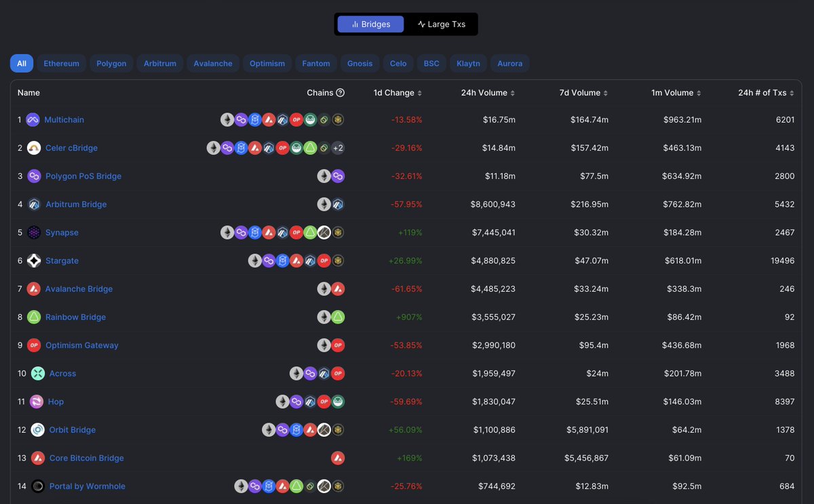The image size is (814, 504).
Task: Click the Avalanche icon in Core Bitcoin Bridge's row
Action: pos(338,458)
